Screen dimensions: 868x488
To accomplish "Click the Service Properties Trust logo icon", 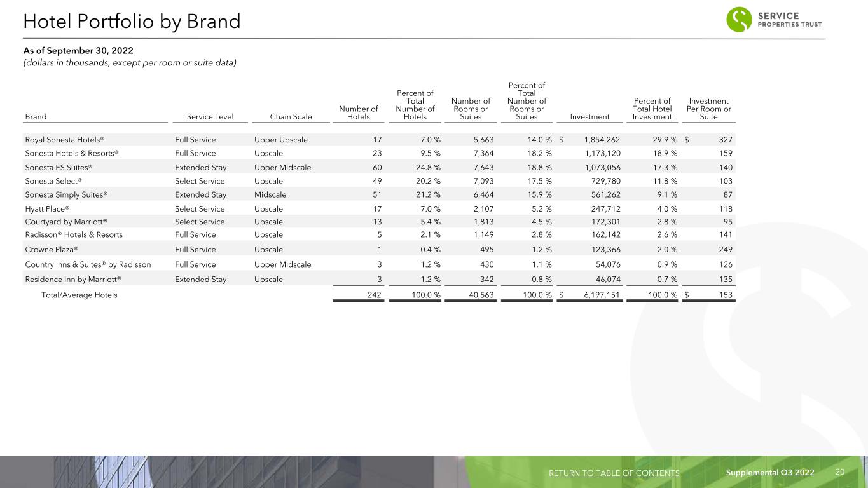I will click(740, 20).
